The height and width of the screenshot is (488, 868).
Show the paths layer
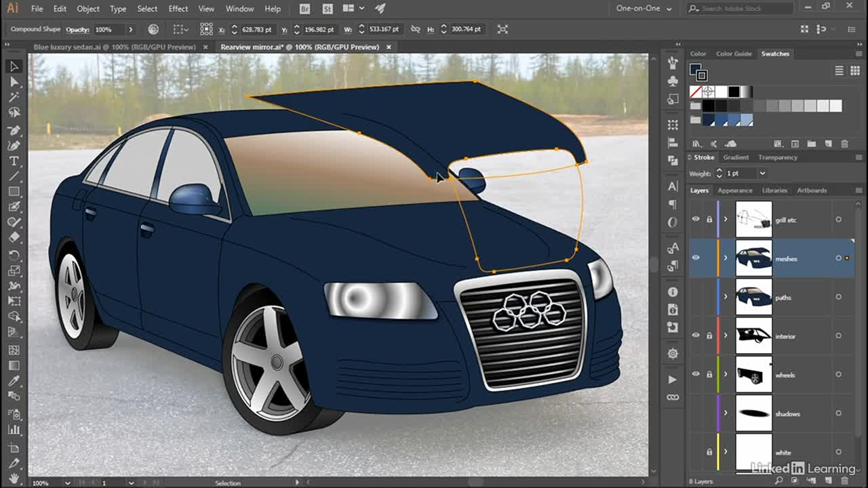click(696, 297)
